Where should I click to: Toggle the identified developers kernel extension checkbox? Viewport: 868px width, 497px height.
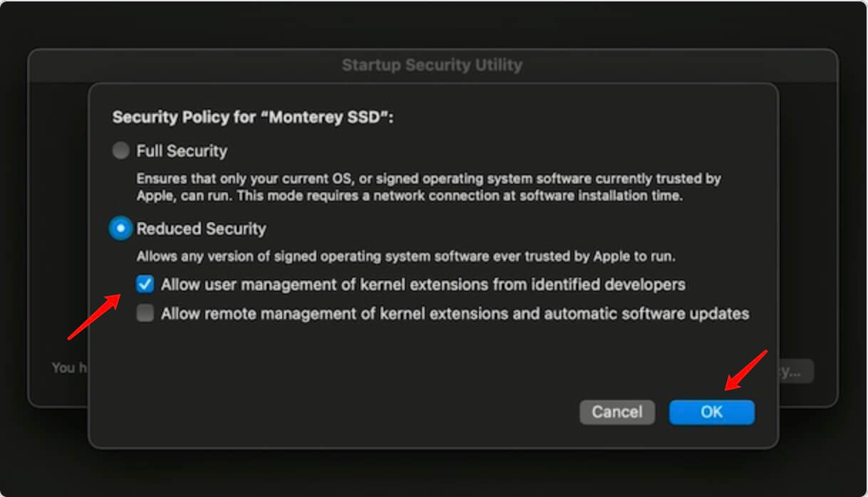145,283
